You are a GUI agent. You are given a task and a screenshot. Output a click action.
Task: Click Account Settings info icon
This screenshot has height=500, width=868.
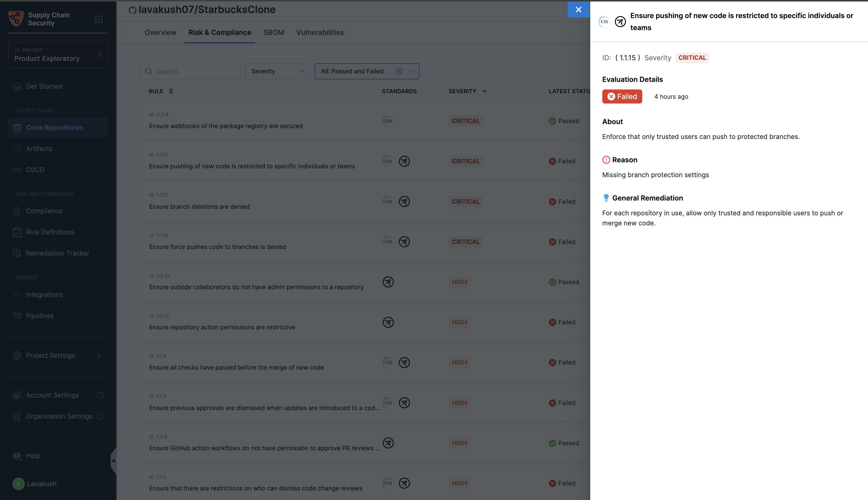(100, 395)
